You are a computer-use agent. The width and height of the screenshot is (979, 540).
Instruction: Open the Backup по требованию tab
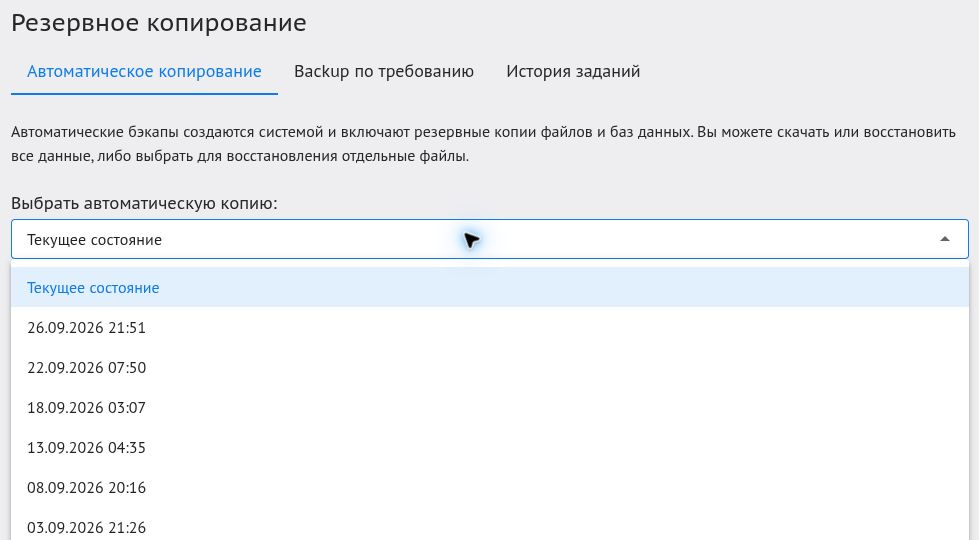(384, 71)
